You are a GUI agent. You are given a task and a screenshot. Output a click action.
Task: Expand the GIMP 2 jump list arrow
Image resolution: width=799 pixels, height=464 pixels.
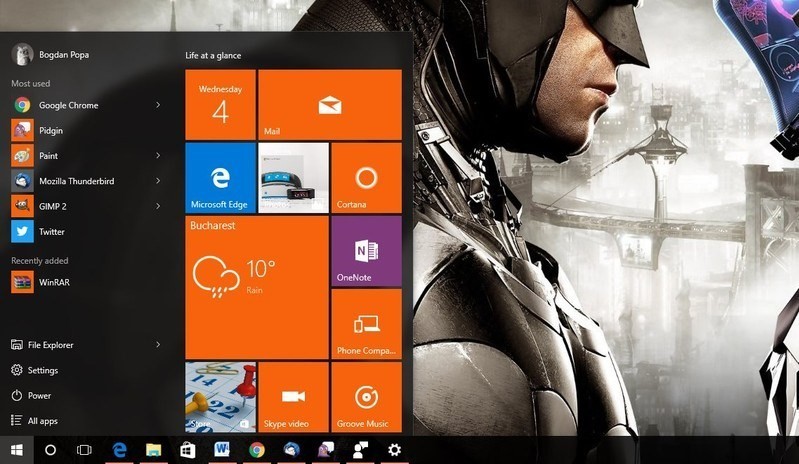[x=158, y=206]
